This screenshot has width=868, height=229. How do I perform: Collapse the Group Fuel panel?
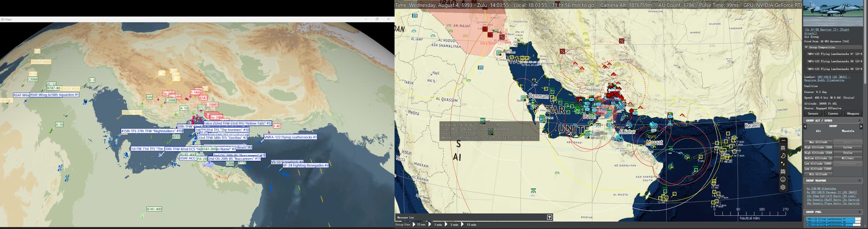[x=860, y=212]
